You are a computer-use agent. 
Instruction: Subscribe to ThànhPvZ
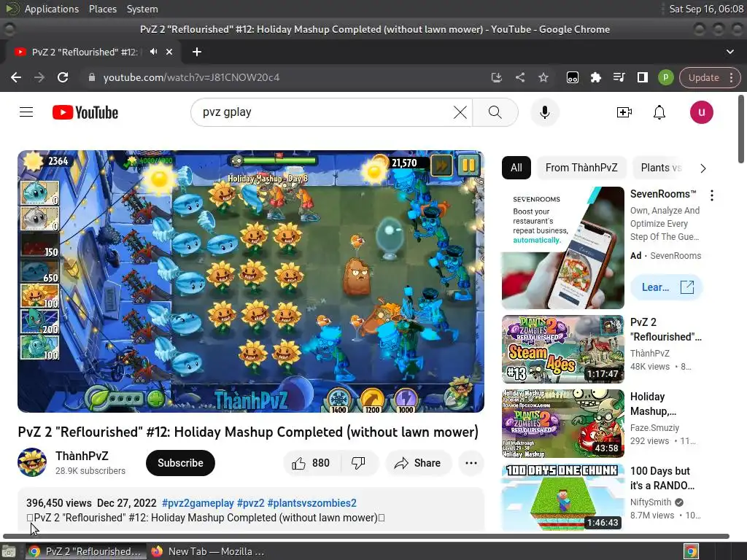[x=180, y=463]
